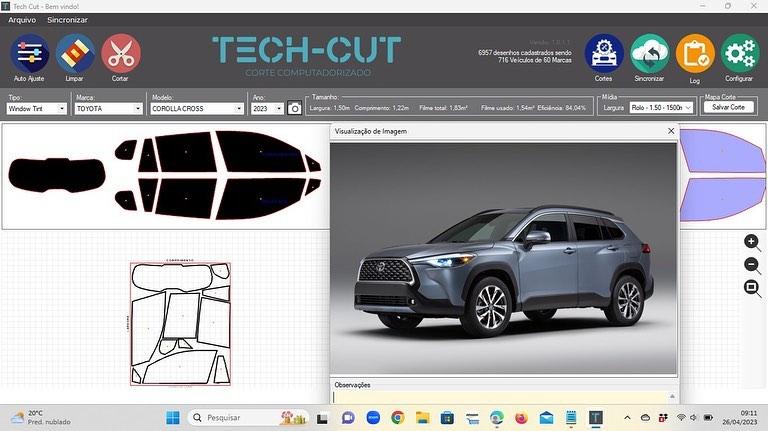Click the Sincronizar cloud icon
Image resolution: width=768 pixels, height=431 pixels.
pyautogui.click(x=649, y=53)
